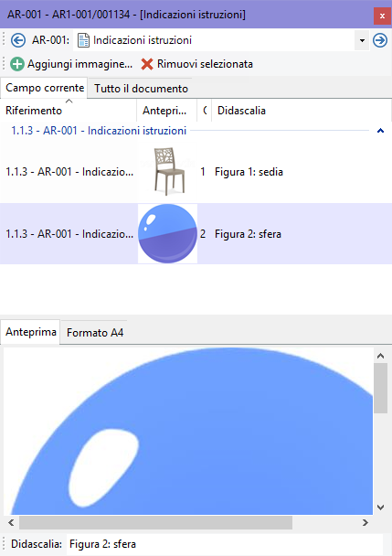392x556 pixels.
Task: Close the Indicazioni istruzioni window
Action: click(x=382, y=16)
